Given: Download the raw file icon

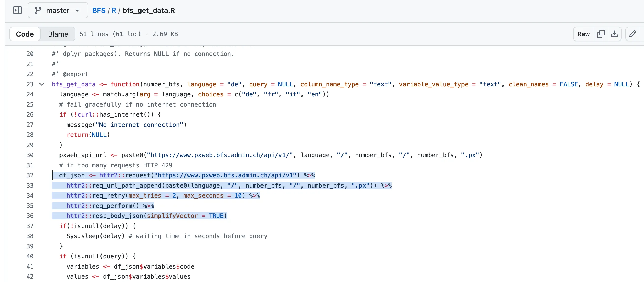Looking at the screenshot, I should tap(614, 34).
